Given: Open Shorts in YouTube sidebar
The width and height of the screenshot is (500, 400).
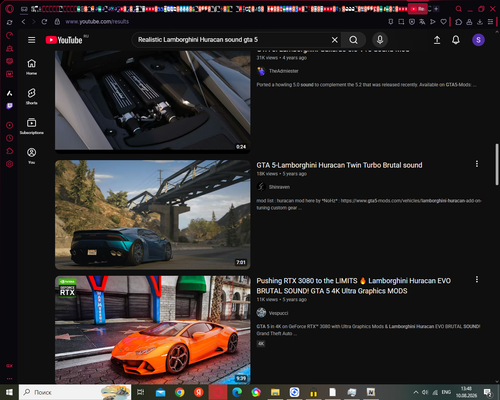Looking at the screenshot, I should (31, 96).
